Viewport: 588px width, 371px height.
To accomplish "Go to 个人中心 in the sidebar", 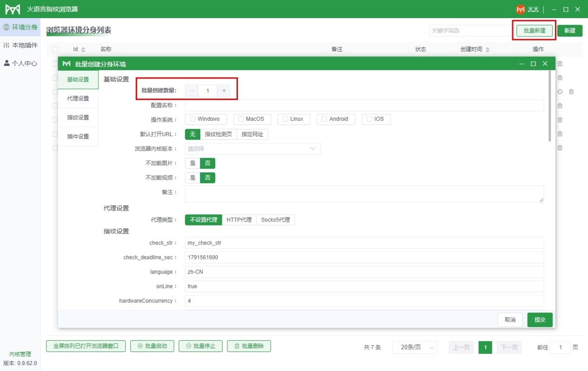I will tap(20, 63).
